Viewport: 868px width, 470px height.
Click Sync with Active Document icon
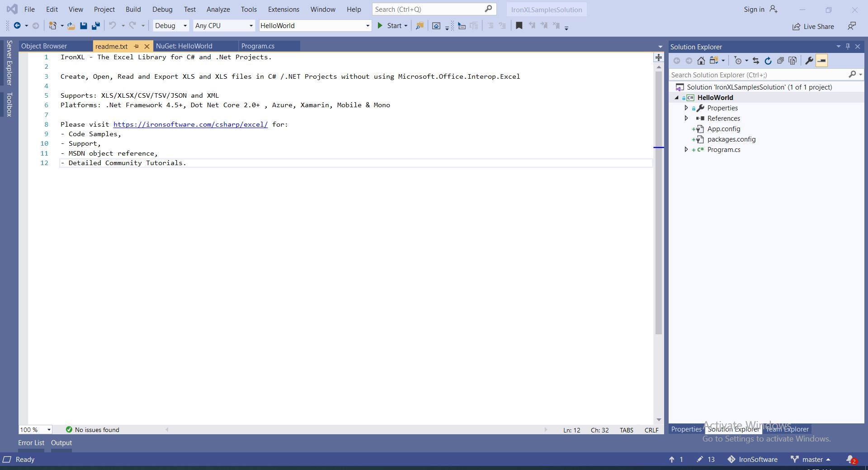(x=755, y=61)
